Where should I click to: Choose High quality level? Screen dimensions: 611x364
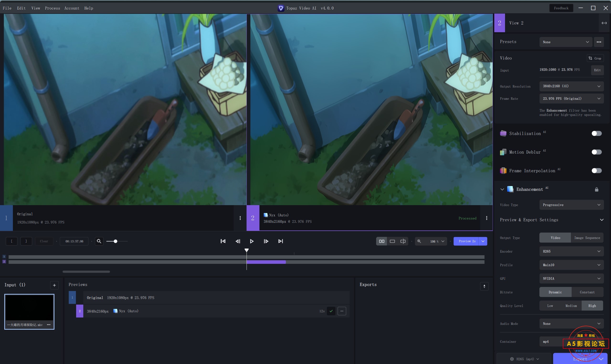(592, 306)
